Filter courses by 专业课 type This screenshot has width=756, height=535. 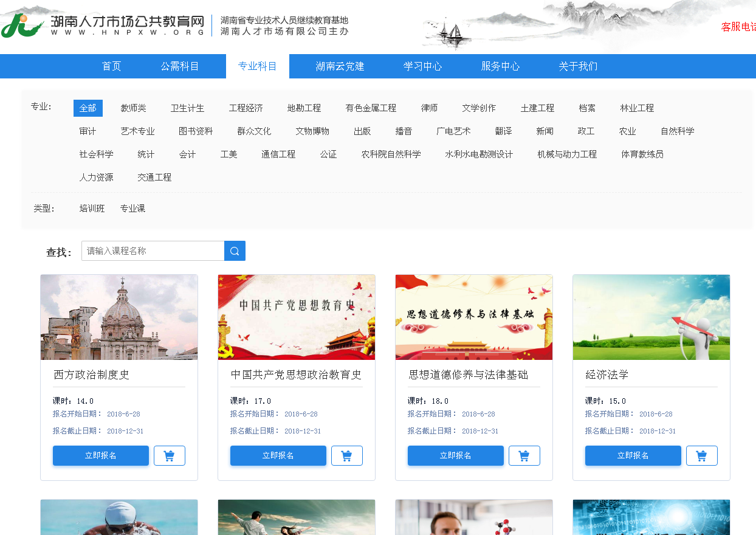click(132, 209)
